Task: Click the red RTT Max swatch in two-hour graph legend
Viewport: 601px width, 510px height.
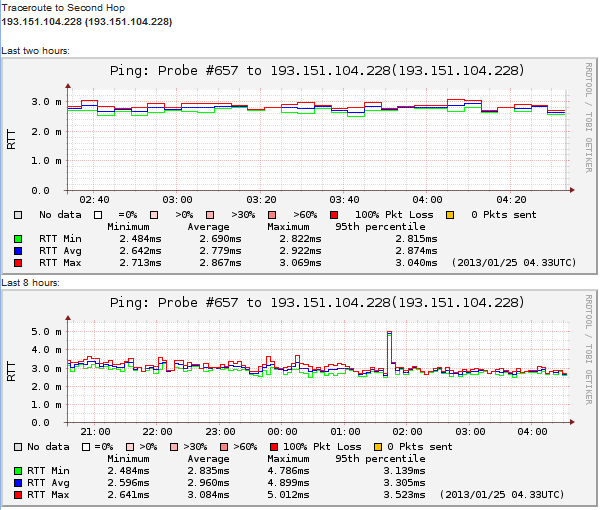Action: coord(18,263)
